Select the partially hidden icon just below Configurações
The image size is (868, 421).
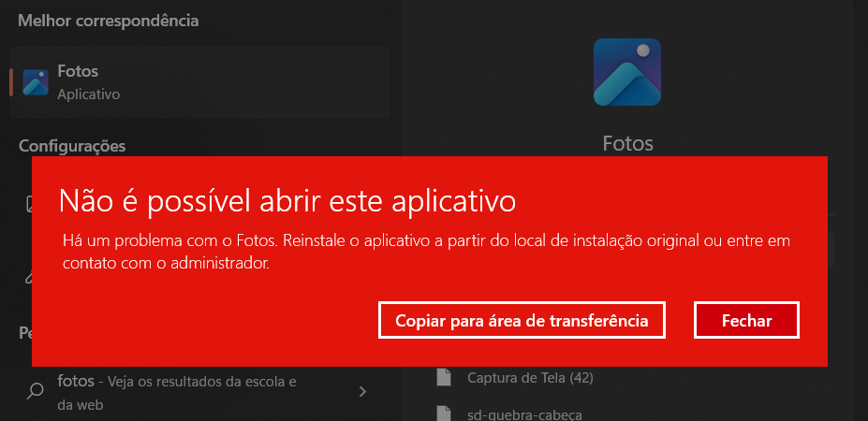click(x=29, y=205)
